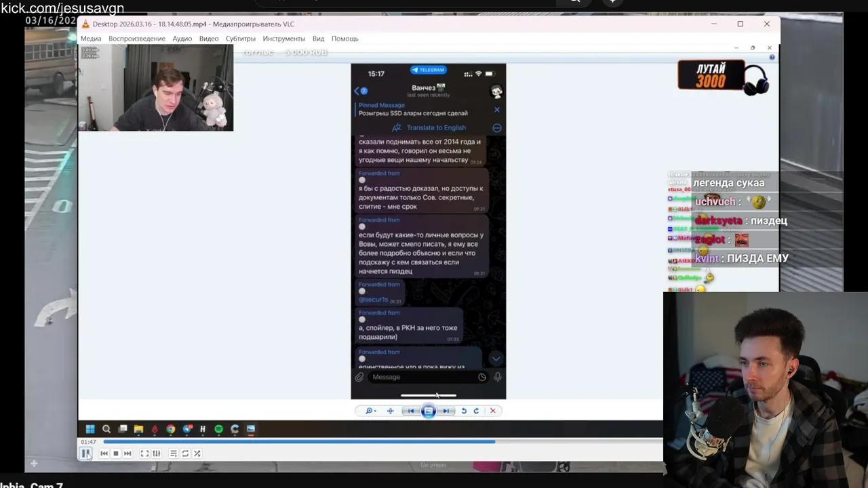
Task: Tap the microphone voice message icon
Action: (498, 377)
